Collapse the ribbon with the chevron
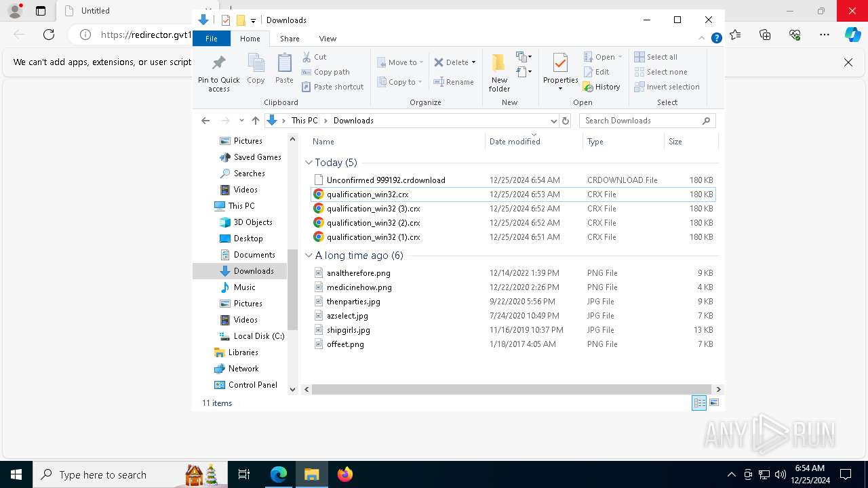The height and width of the screenshot is (488, 868). (702, 38)
